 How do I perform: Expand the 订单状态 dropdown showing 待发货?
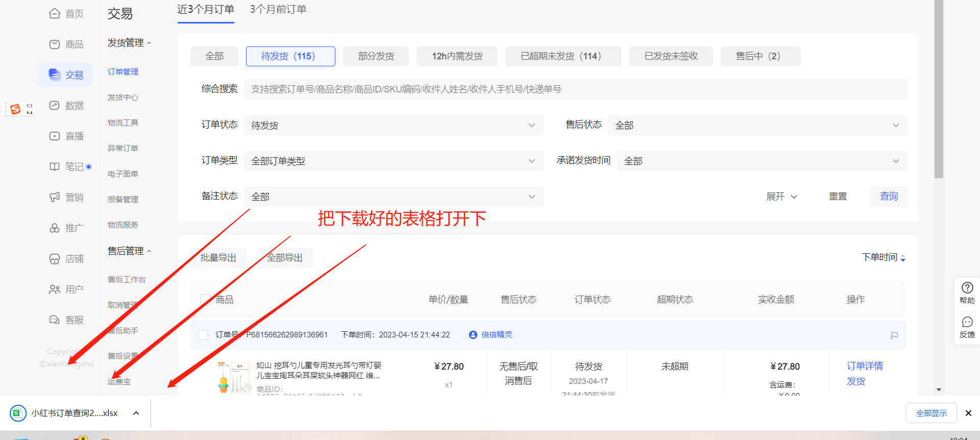393,125
